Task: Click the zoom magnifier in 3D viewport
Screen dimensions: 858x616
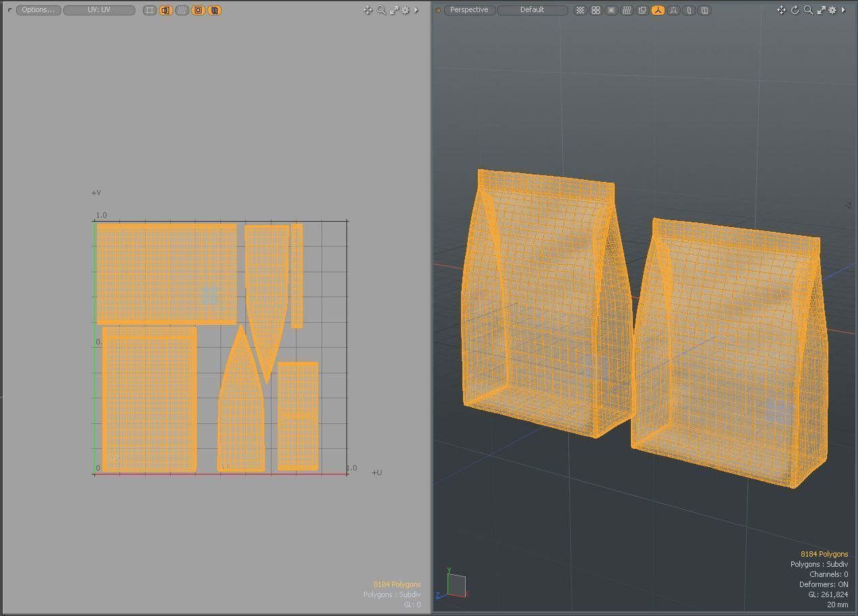Action: [x=808, y=10]
